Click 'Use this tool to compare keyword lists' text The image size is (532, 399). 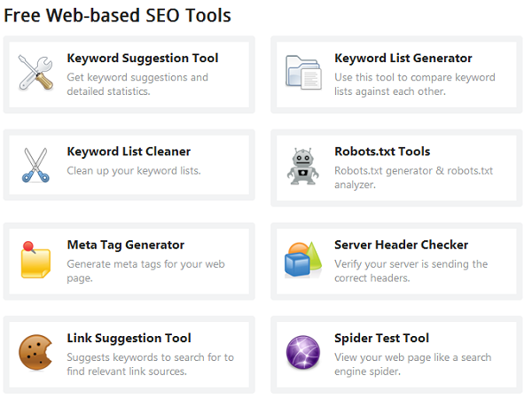(x=415, y=84)
